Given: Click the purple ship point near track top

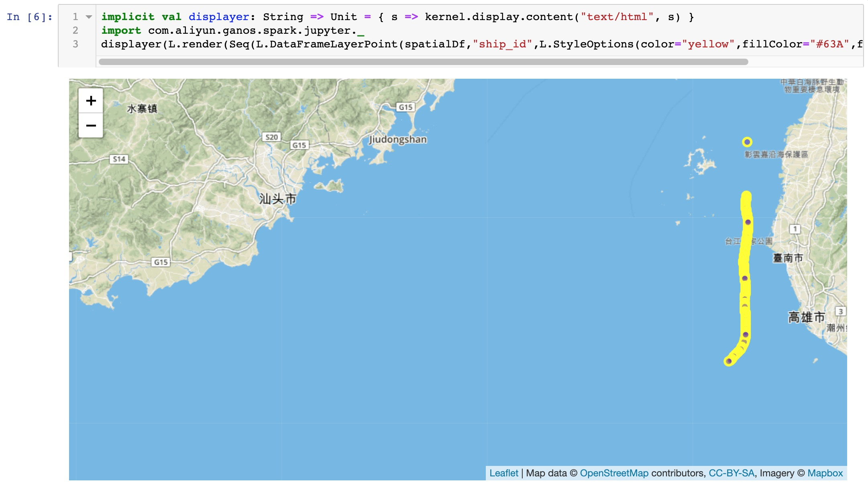Looking at the screenshot, I should (x=748, y=222).
